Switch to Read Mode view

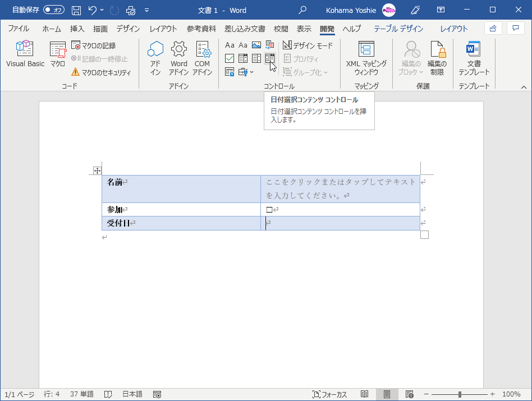point(364,394)
